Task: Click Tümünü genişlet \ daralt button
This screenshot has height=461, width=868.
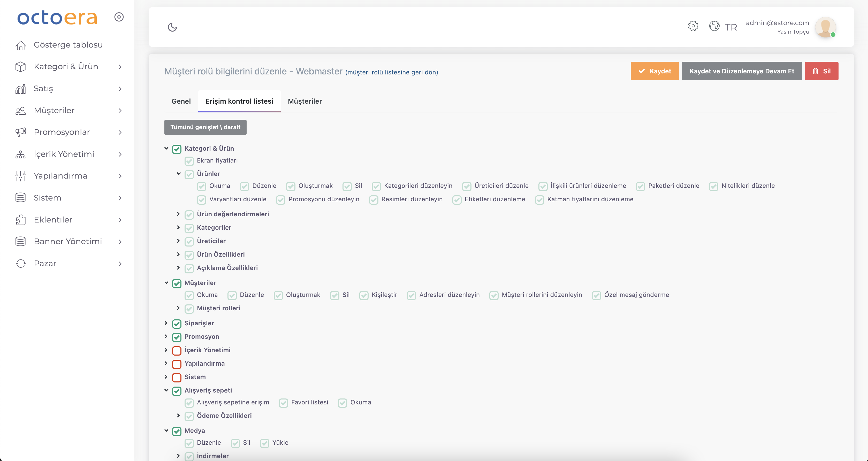Action: click(x=205, y=127)
